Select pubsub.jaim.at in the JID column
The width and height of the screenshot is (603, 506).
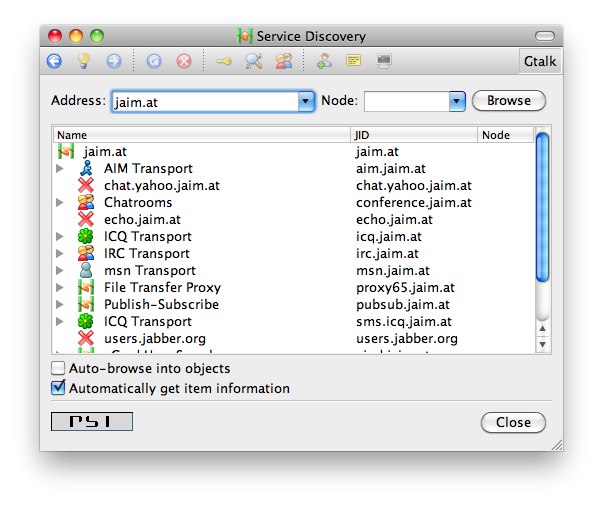point(403,305)
